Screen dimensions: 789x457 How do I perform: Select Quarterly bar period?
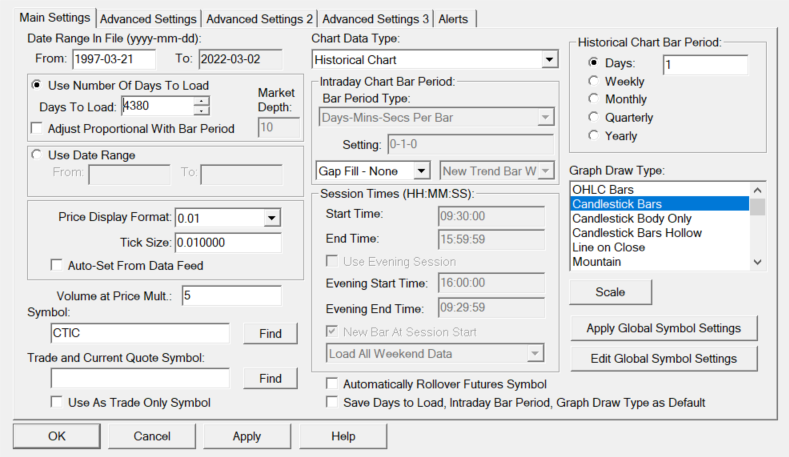pos(594,117)
